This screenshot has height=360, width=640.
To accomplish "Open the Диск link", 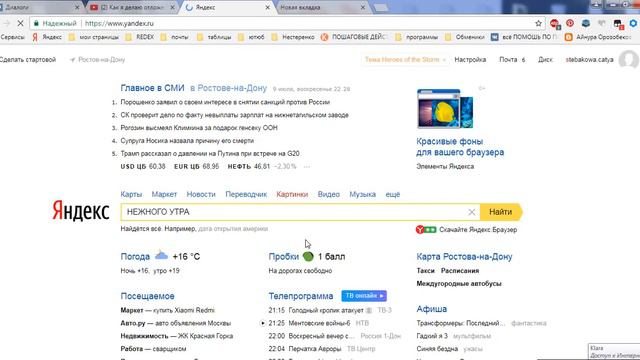I will click(545, 60).
